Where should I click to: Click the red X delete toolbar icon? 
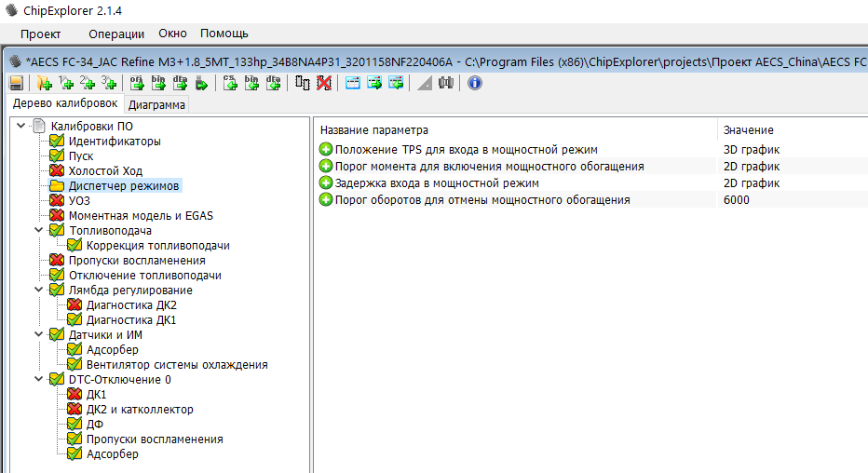pos(323,83)
